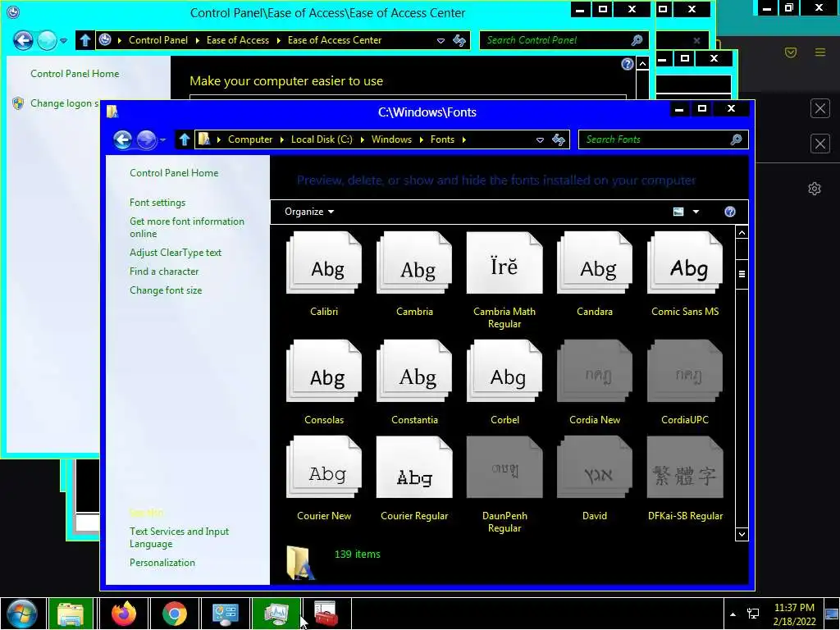Open Adjust ClearType text link

coord(176,253)
